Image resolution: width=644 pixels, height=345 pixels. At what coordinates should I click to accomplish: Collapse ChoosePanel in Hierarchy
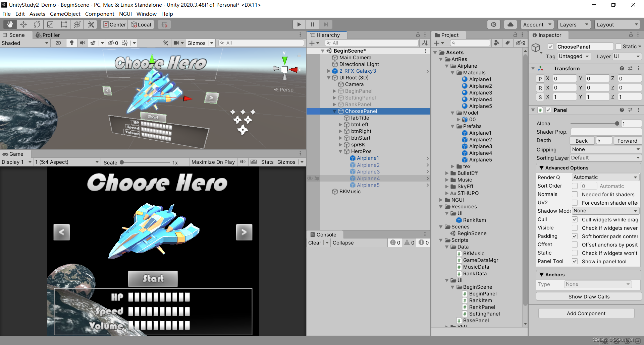click(x=334, y=111)
